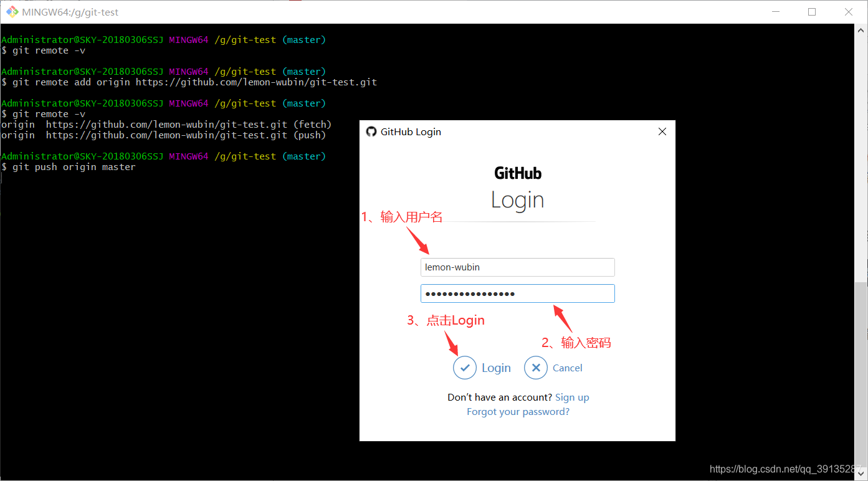Minimize the MINGW64 terminal window
The image size is (868, 481).
pyautogui.click(x=776, y=12)
